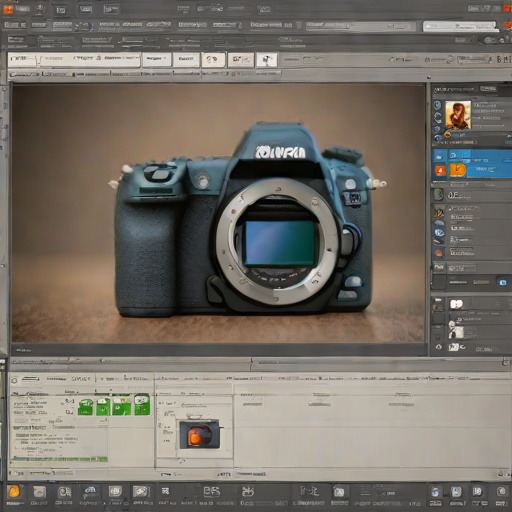Click the light toolbar button with two circles
512x512 pixels.
(213, 60)
